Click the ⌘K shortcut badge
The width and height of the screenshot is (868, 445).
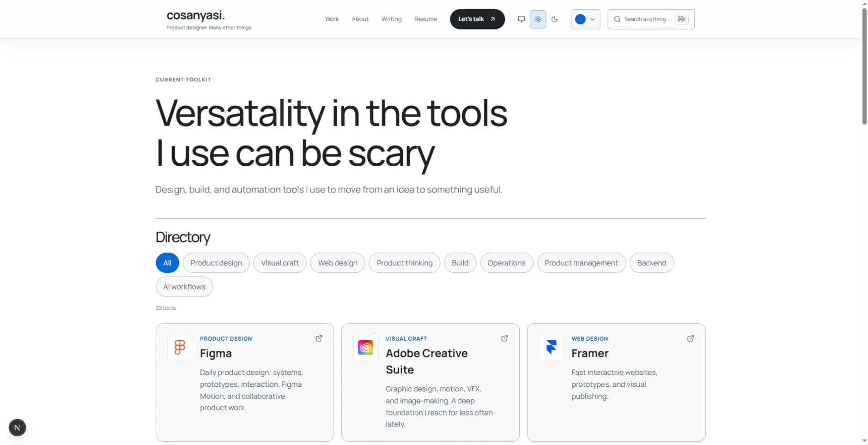click(681, 19)
